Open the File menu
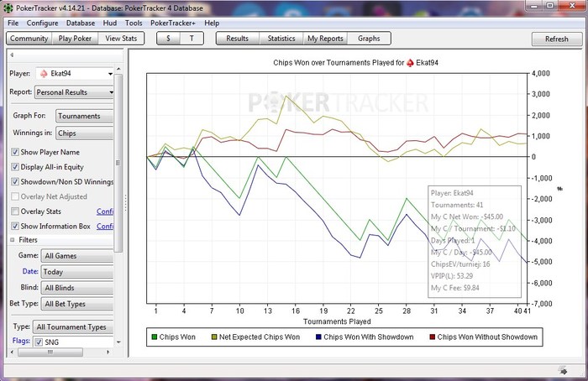 (13, 23)
